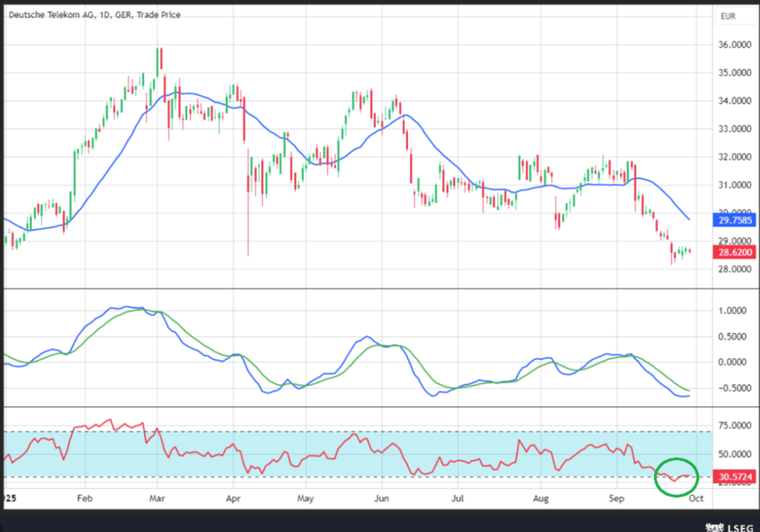Click the May label on time axis
This screenshot has width=760, height=532.
pyautogui.click(x=306, y=498)
